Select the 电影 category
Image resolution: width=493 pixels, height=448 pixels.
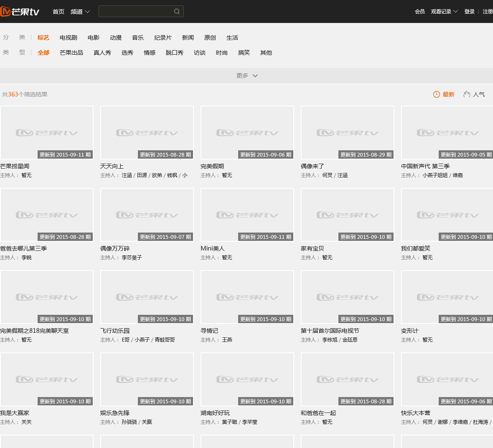point(94,38)
